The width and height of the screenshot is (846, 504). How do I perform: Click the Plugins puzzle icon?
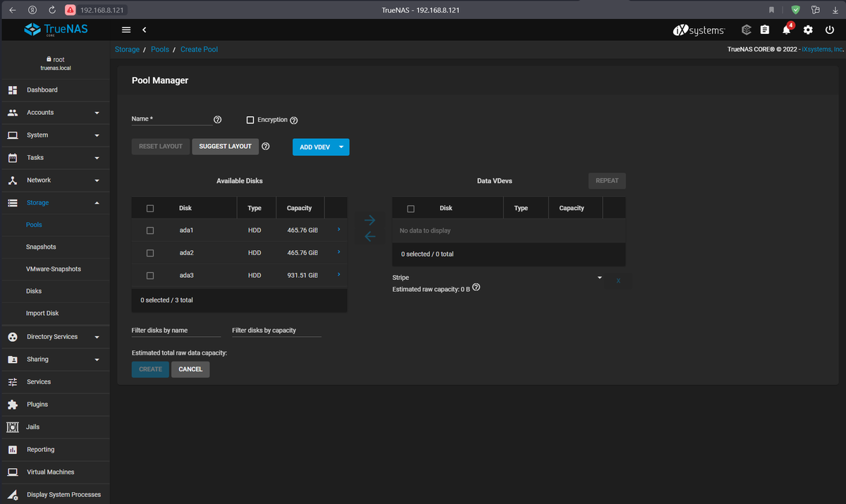pos(12,404)
